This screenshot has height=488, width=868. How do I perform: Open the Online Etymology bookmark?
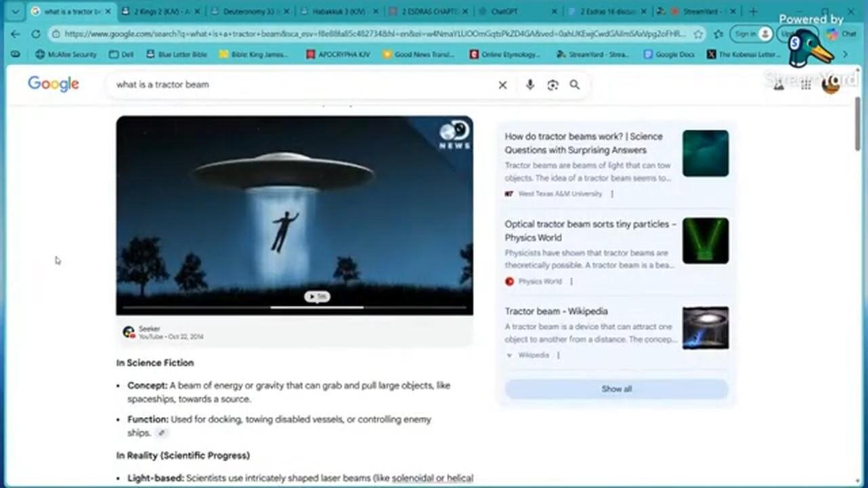click(x=505, y=54)
